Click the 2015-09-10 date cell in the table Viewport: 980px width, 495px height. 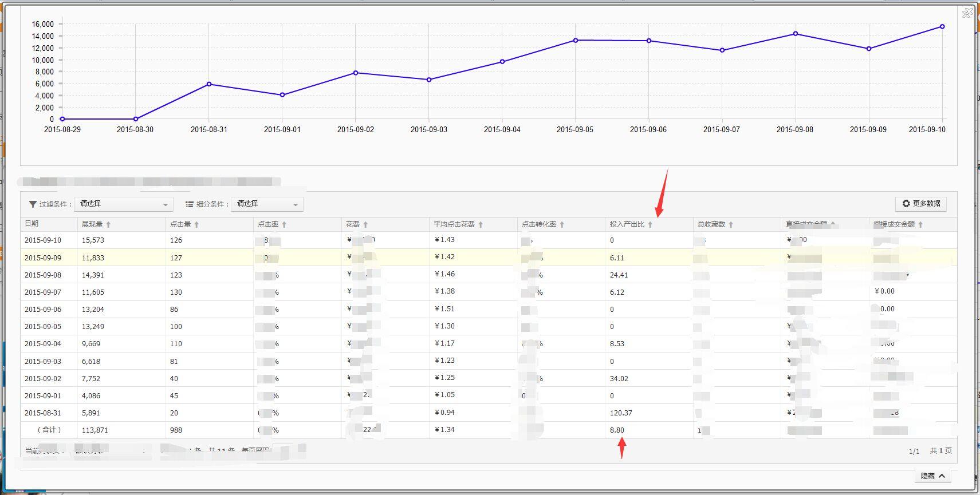tap(43, 240)
